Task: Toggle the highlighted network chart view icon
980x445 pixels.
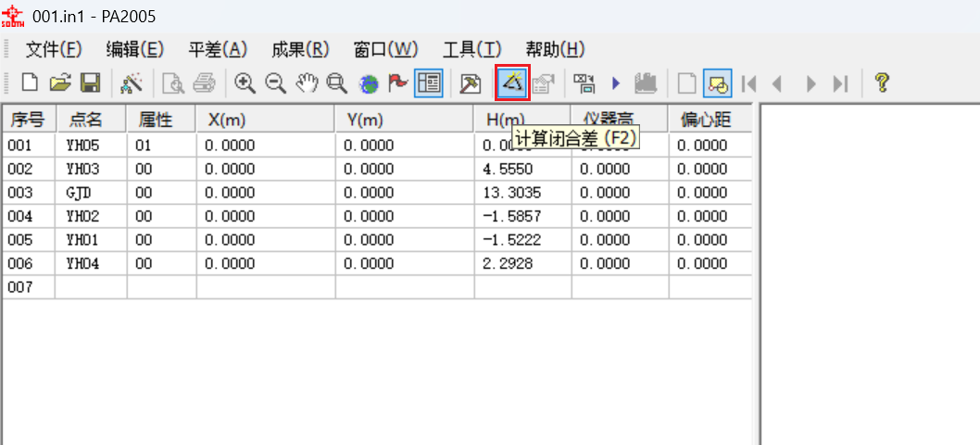Action: [717, 83]
